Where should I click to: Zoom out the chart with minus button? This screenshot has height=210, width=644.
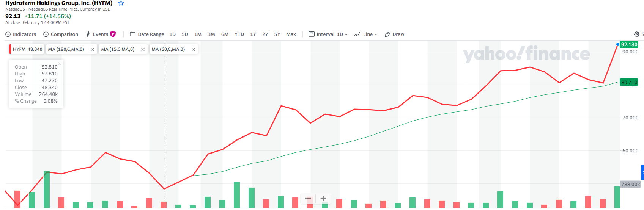pos(308,199)
